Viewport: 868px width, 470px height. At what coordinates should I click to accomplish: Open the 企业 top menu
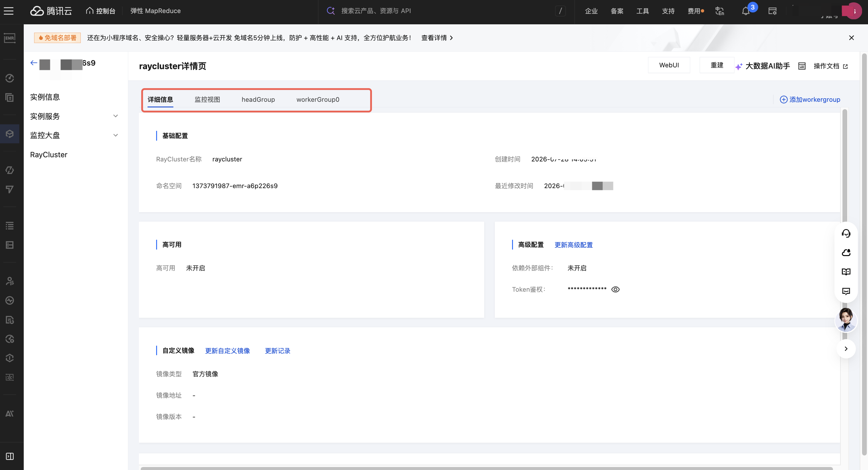(591, 11)
